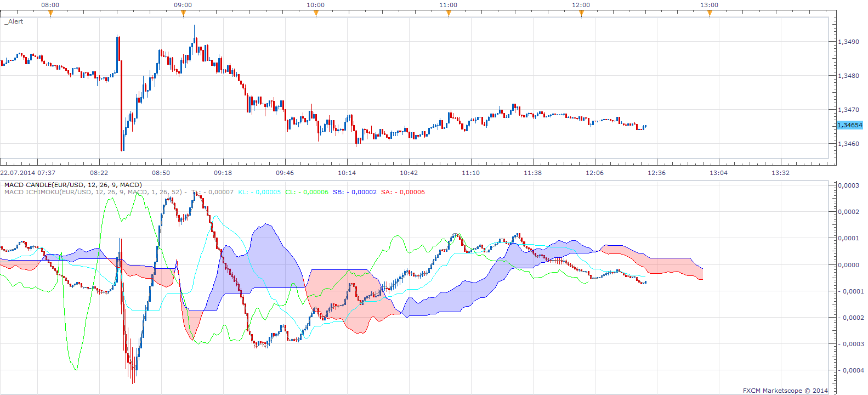868x395 pixels.
Task: Click the 0,0002 MACD axis value
Action: (849, 212)
